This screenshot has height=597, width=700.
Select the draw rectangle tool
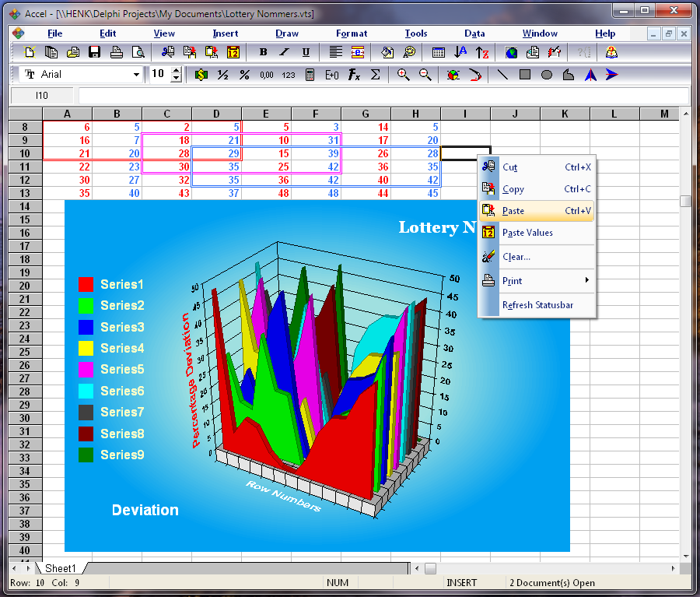pos(525,75)
